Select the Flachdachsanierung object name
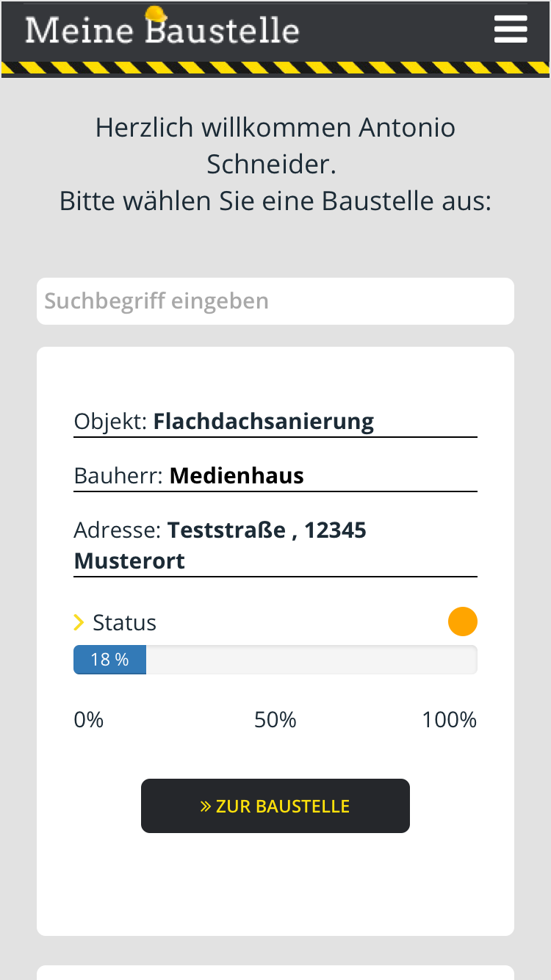Image resolution: width=551 pixels, height=980 pixels. [x=263, y=421]
